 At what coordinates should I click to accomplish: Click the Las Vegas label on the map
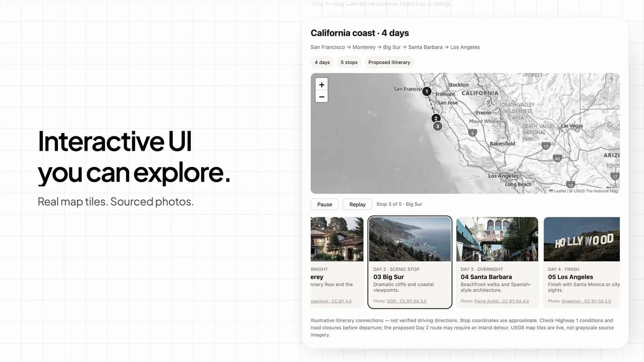pos(572,125)
